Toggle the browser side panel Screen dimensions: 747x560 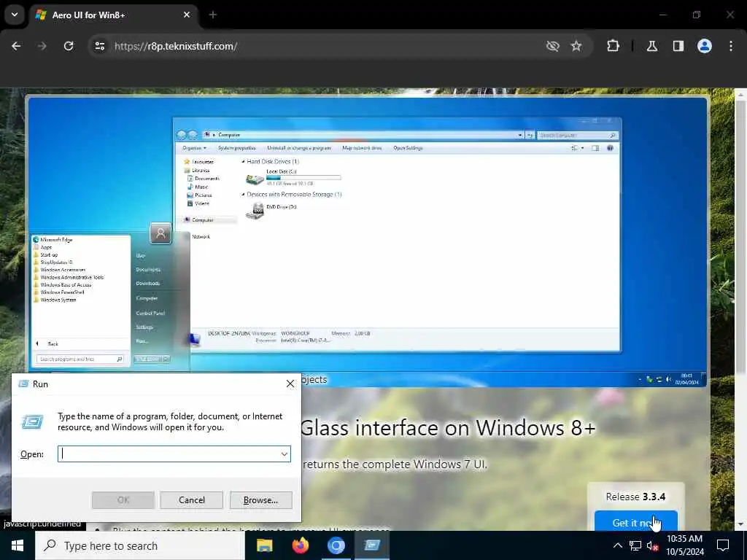(x=678, y=46)
